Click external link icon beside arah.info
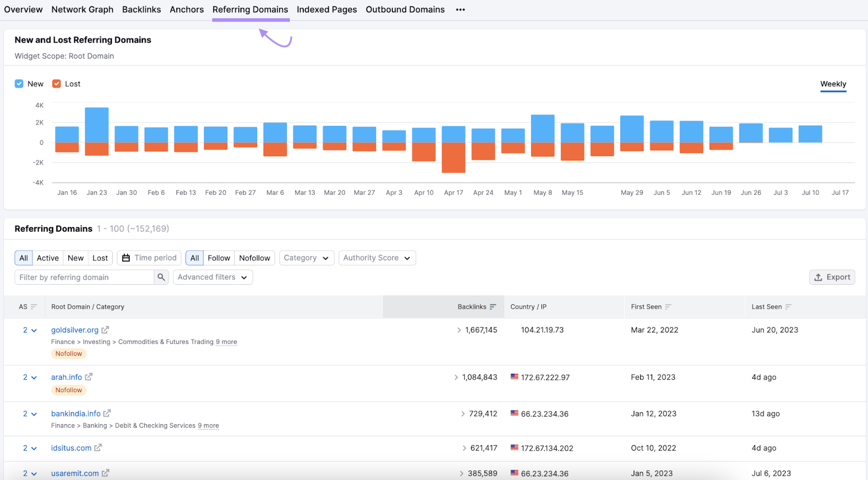The width and height of the screenshot is (868, 480). tap(88, 377)
